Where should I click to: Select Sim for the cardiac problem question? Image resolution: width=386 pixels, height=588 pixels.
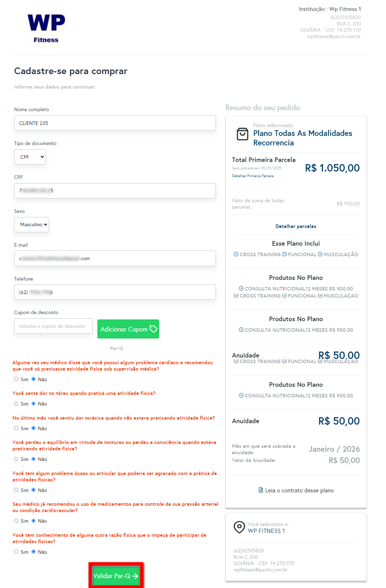(x=16, y=379)
